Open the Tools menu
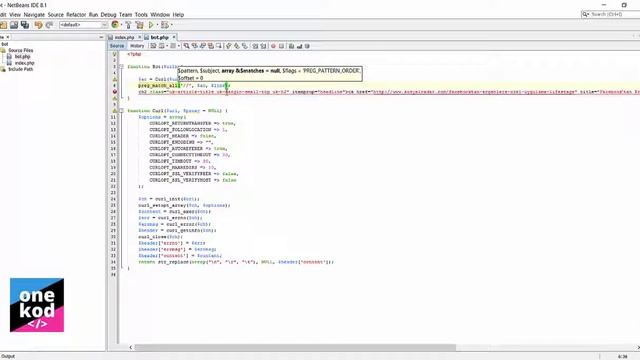The height and width of the screenshot is (360, 640). click(141, 15)
